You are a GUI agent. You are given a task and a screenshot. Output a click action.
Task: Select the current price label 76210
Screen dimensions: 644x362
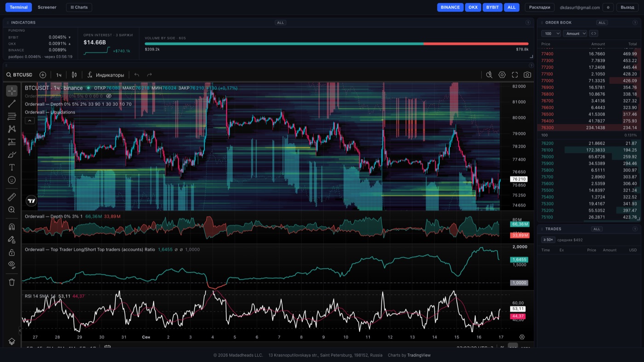519,179
